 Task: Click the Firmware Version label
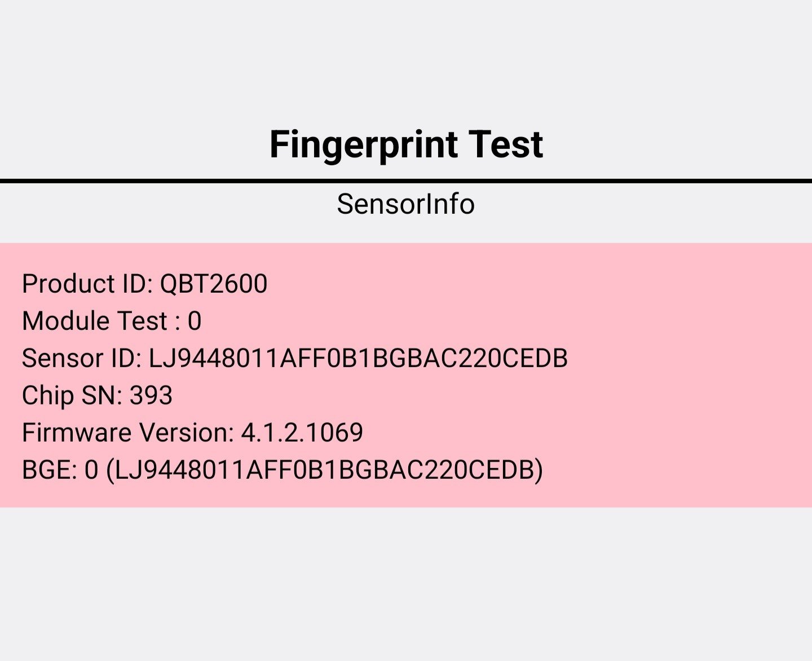(127, 433)
